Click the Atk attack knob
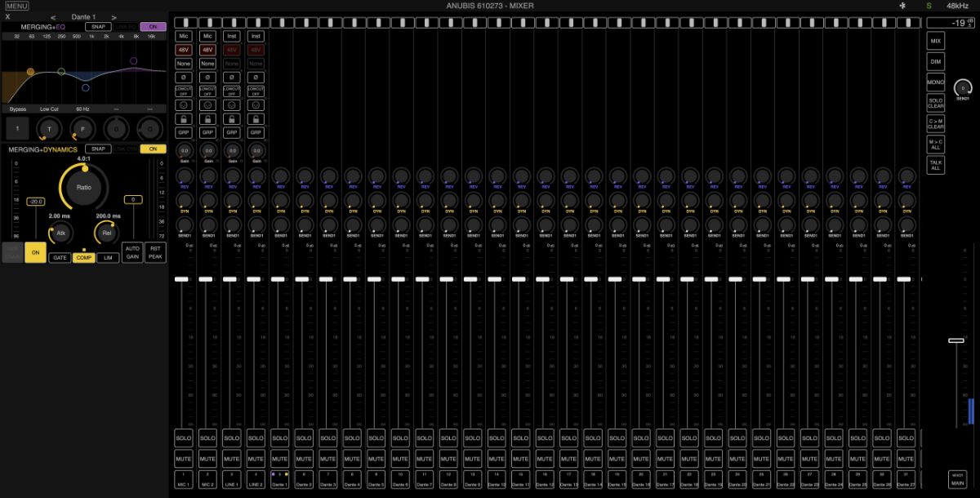Viewport: 980px width, 498px height. pos(60,233)
